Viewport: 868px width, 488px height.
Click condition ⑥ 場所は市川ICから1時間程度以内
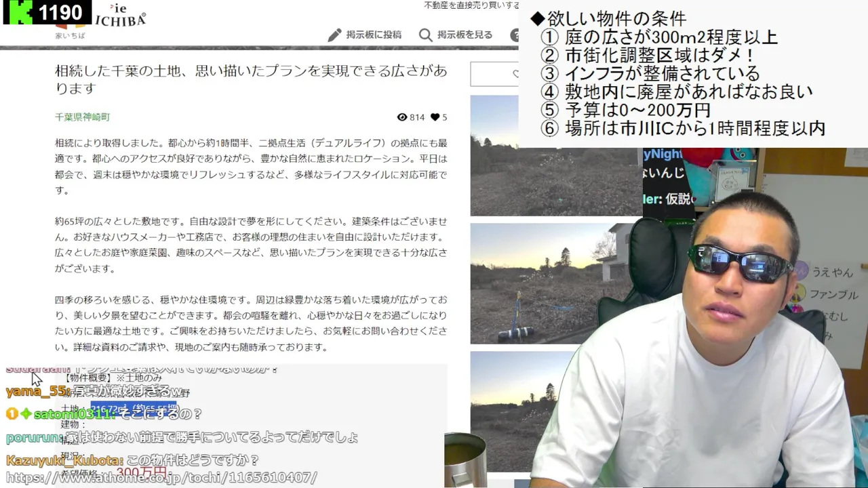click(683, 128)
